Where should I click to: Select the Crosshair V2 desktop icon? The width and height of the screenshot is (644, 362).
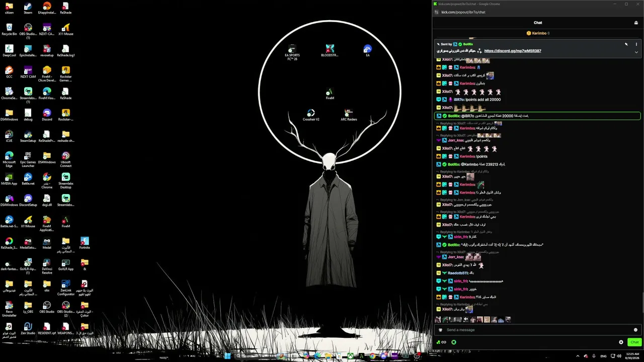pyautogui.click(x=311, y=115)
